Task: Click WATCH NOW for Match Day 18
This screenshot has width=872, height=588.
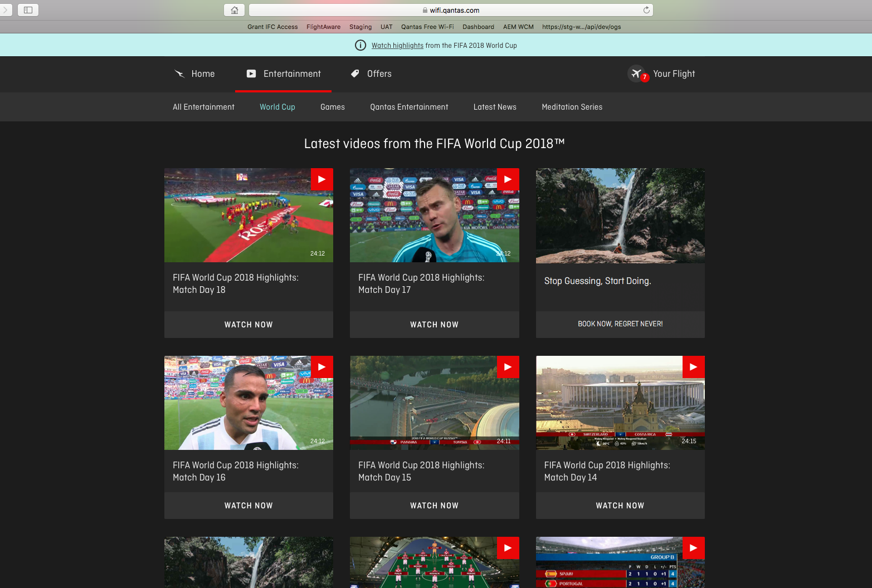Action: point(249,325)
